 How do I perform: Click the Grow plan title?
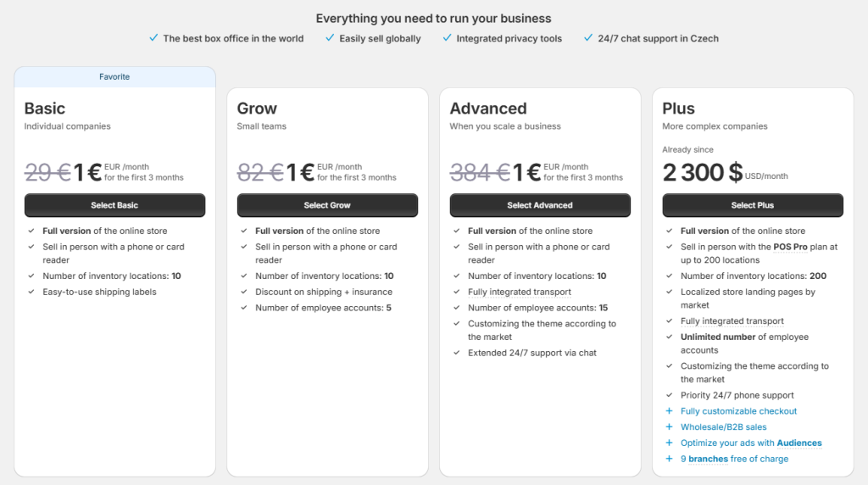click(x=257, y=109)
